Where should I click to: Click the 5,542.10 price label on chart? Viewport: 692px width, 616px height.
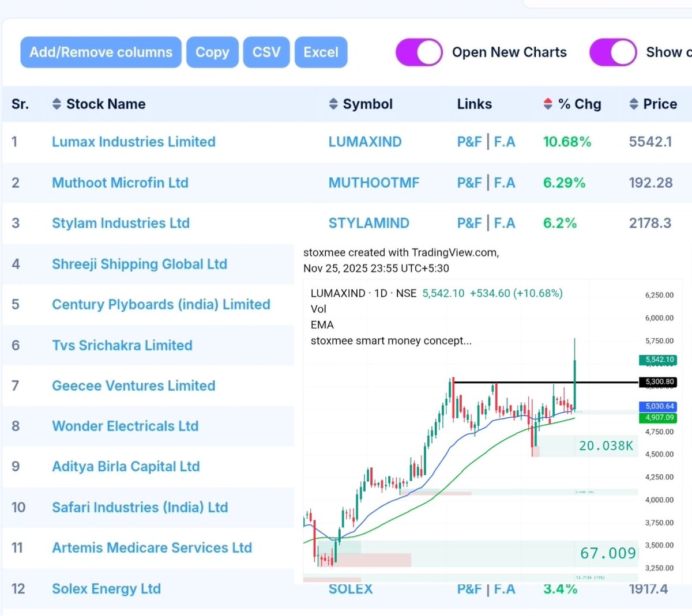tap(657, 360)
